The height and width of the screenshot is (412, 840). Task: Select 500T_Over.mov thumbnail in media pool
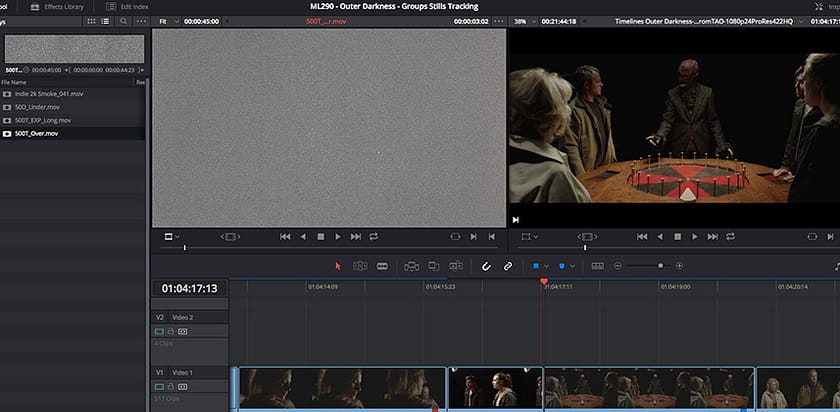[x=74, y=49]
